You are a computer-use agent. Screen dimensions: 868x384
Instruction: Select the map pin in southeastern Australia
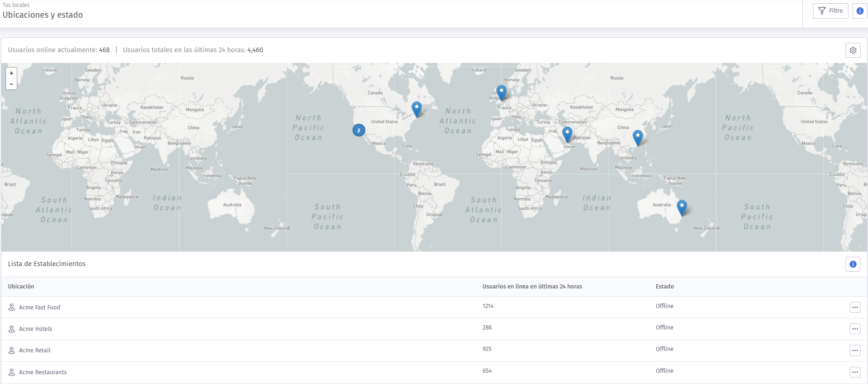tap(682, 208)
